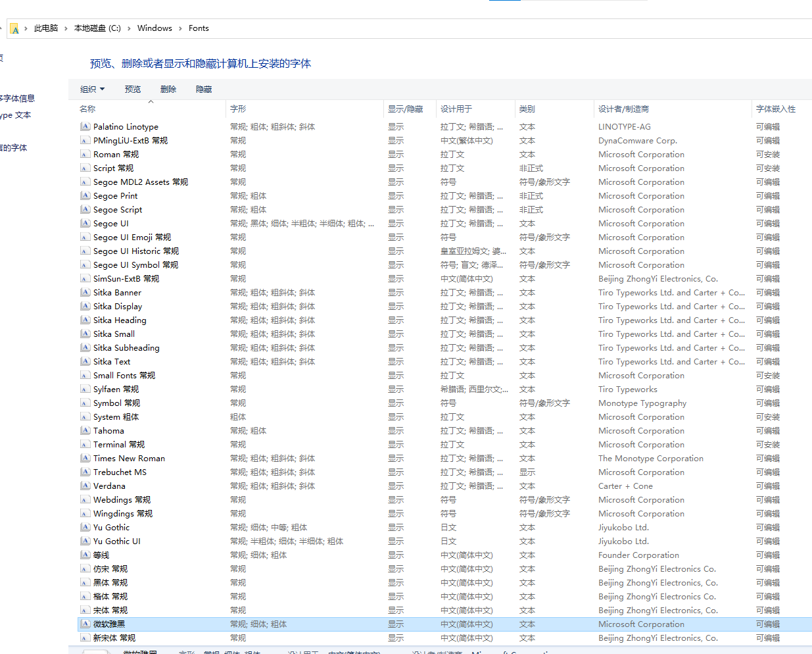Expand the chevron after 此电脑 in address bar
Viewport: 812px width, 654px height.
(x=66, y=28)
